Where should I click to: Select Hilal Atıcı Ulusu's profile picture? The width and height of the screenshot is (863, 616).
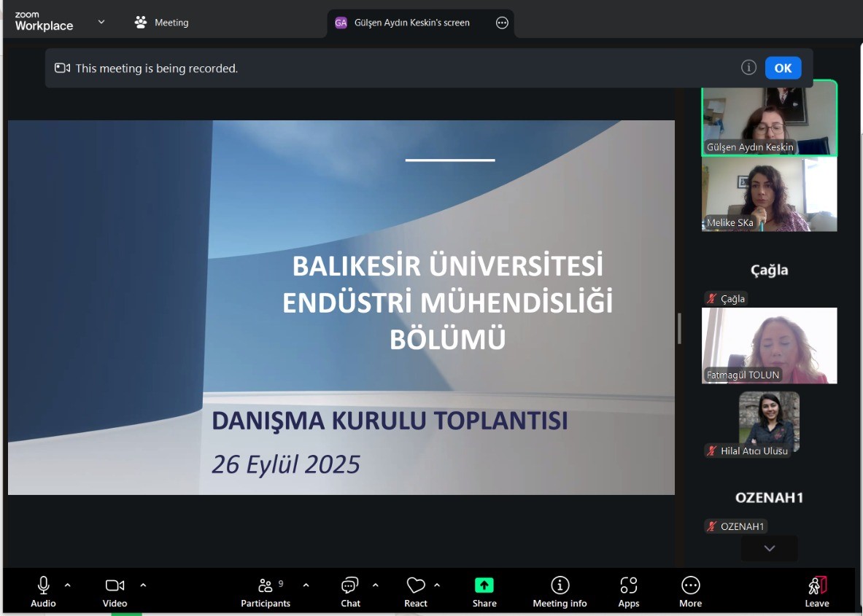pyautogui.click(x=769, y=421)
